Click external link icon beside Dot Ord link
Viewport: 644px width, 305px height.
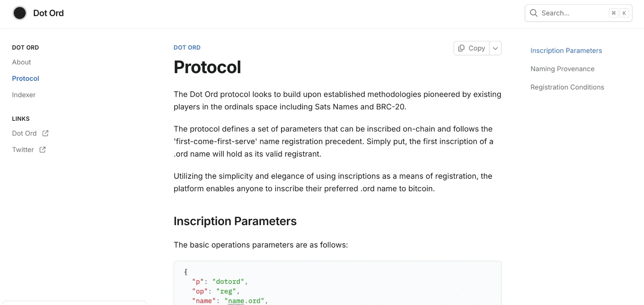coord(46,134)
